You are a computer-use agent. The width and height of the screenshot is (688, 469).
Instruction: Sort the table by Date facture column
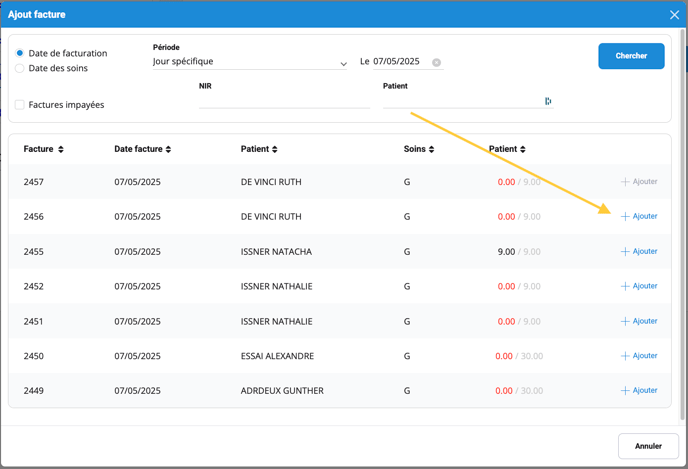142,150
